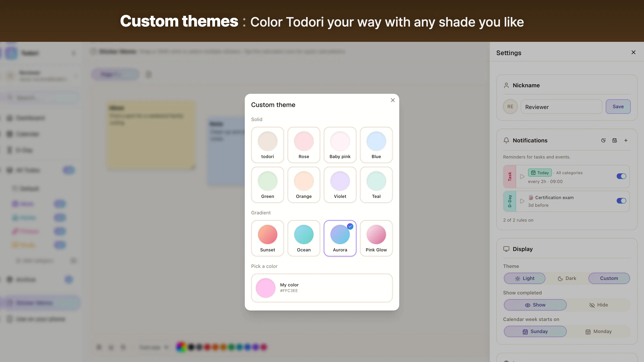This screenshot has width=644, height=362.
Task: Pick the Baby pink solid theme
Action: click(340, 145)
